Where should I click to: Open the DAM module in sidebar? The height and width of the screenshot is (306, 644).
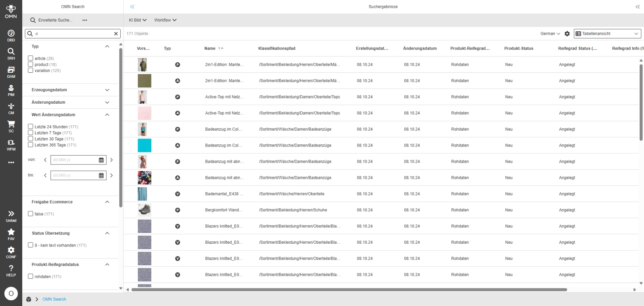tap(11, 72)
